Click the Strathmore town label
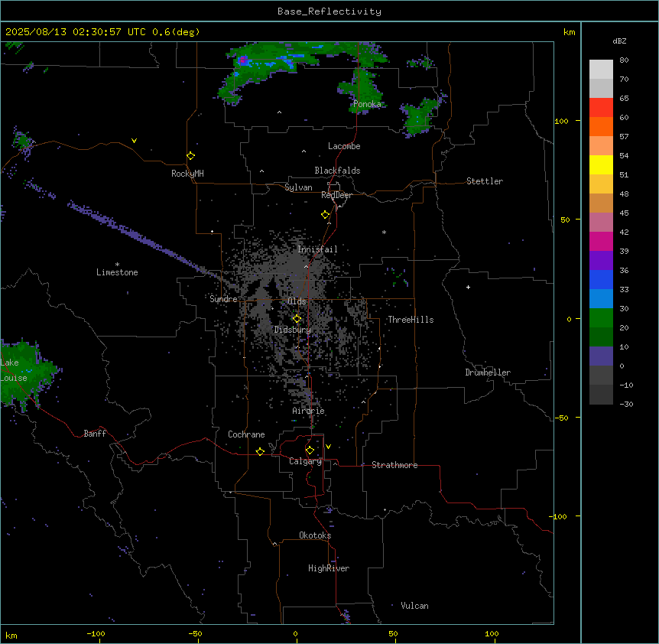The image size is (659, 644). tap(394, 465)
